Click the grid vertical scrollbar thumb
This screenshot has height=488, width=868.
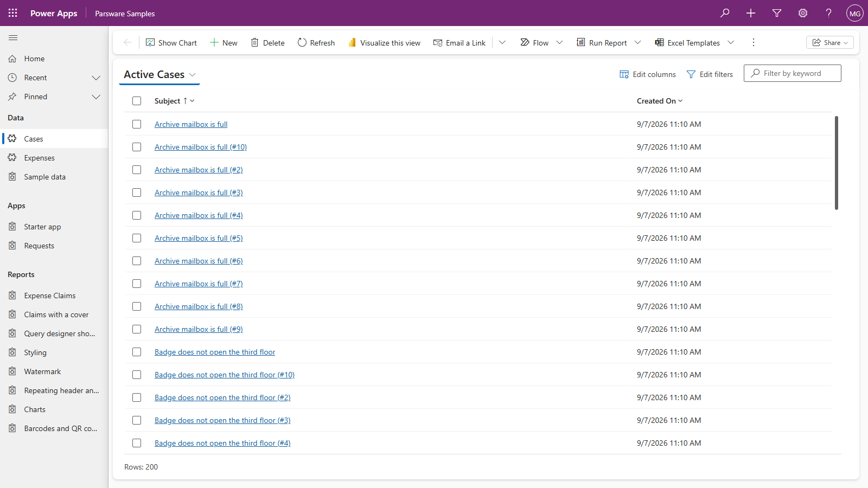click(836, 163)
